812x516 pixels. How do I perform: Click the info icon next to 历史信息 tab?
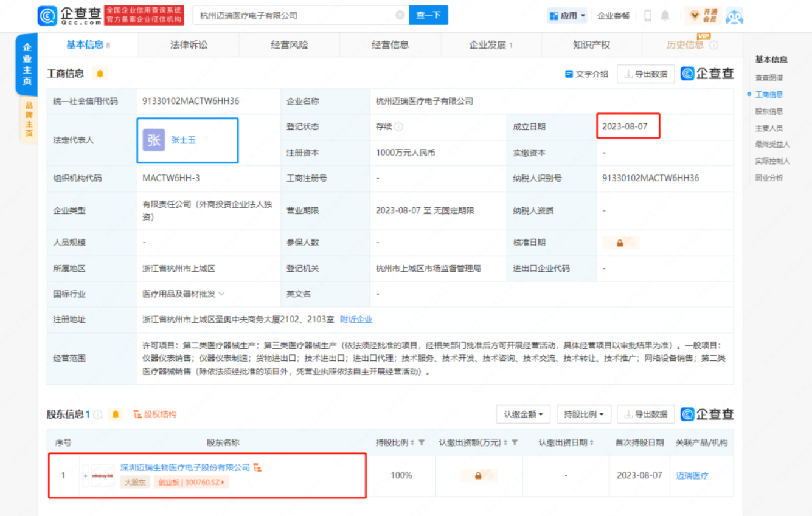point(713,45)
